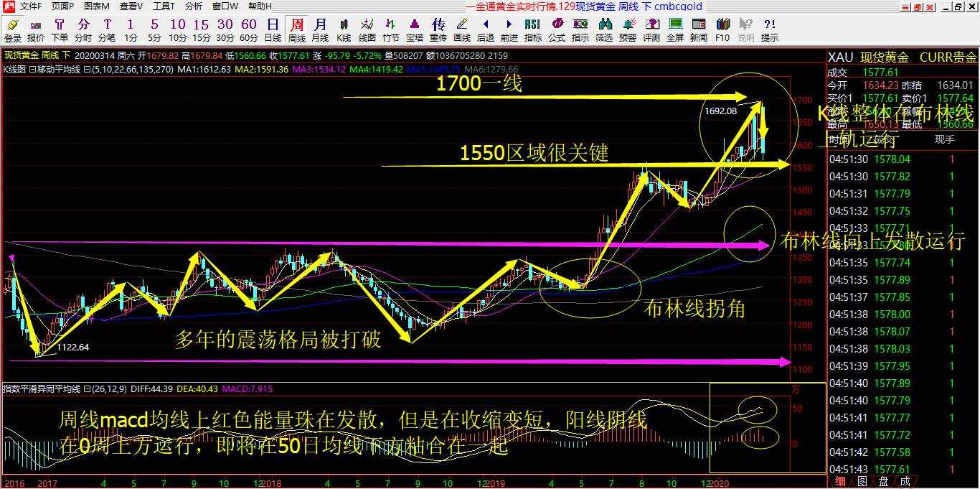Image resolution: width=980 pixels, height=489 pixels.
Task: Select the 60分 period button
Action: tap(249, 30)
